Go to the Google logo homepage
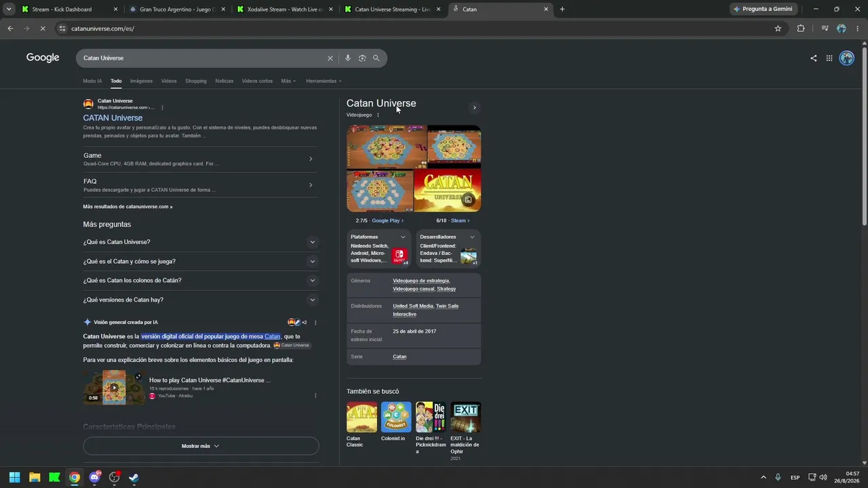The height and width of the screenshot is (488, 868). (43, 58)
